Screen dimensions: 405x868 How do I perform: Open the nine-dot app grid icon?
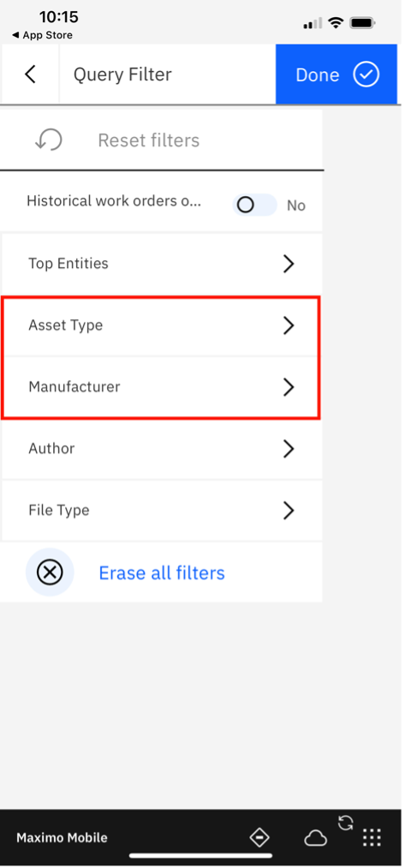(372, 838)
